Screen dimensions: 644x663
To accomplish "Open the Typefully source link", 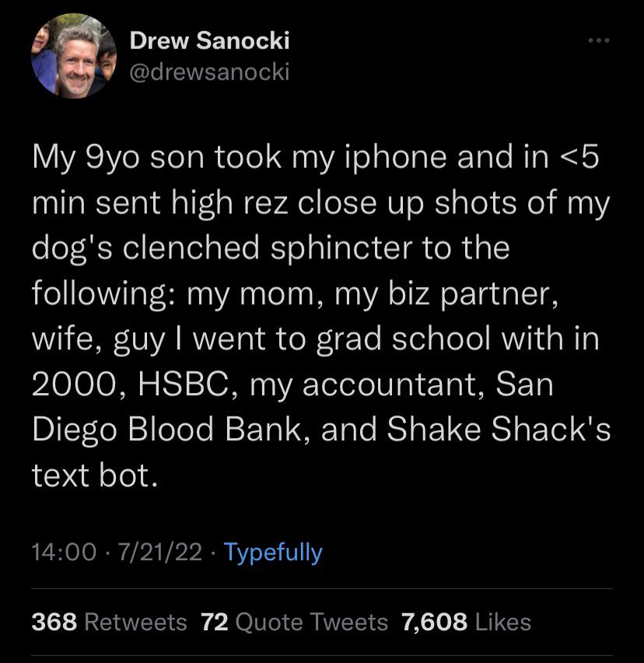I will tap(272, 552).
